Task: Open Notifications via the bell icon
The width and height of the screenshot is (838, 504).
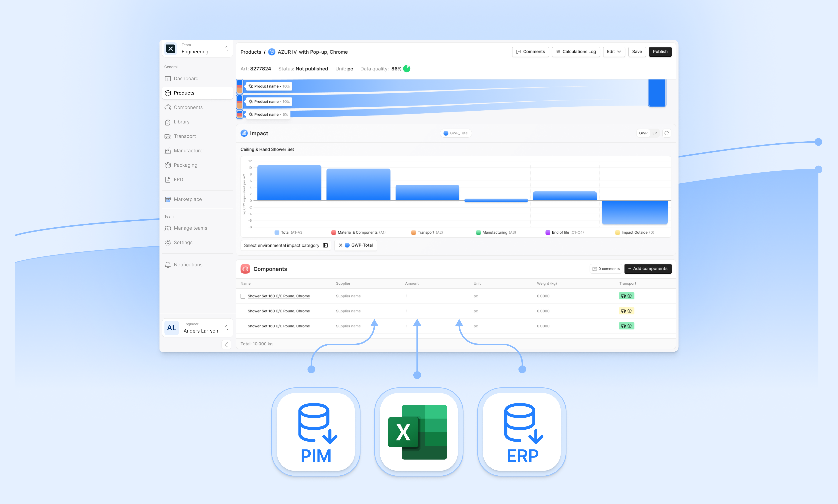Action: coord(168,264)
